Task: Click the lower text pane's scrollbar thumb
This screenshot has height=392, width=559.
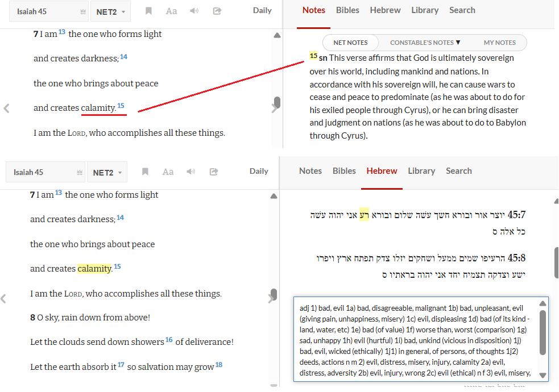Action: click(274, 294)
